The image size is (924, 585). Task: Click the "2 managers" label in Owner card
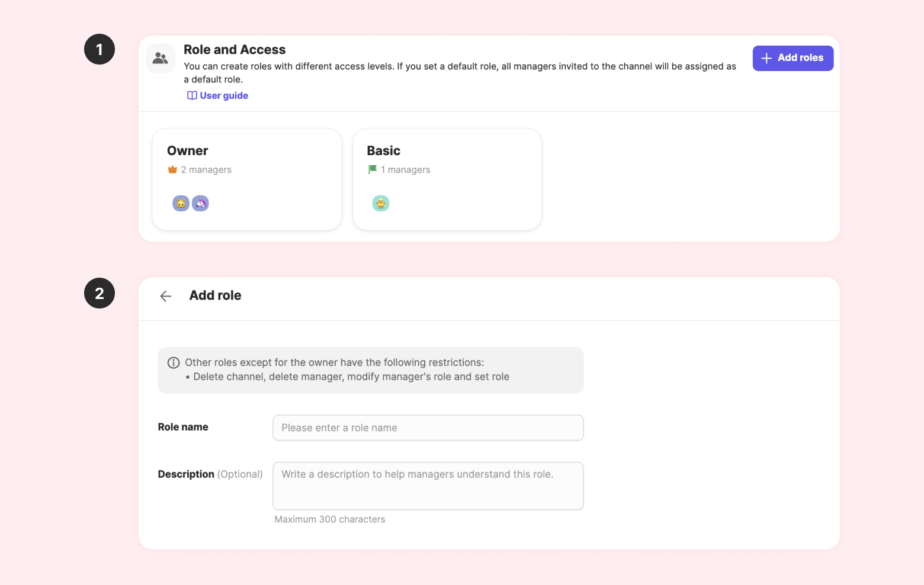point(206,170)
